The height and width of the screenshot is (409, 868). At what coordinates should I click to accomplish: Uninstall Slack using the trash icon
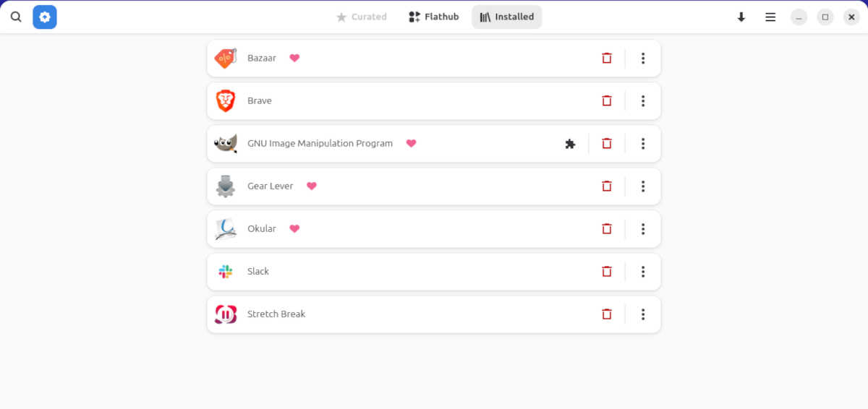(607, 272)
